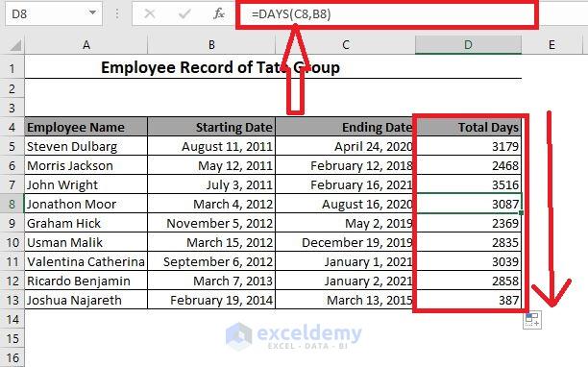Click the cell December 19, 2019
The width and height of the screenshot is (588, 367).
click(x=345, y=242)
